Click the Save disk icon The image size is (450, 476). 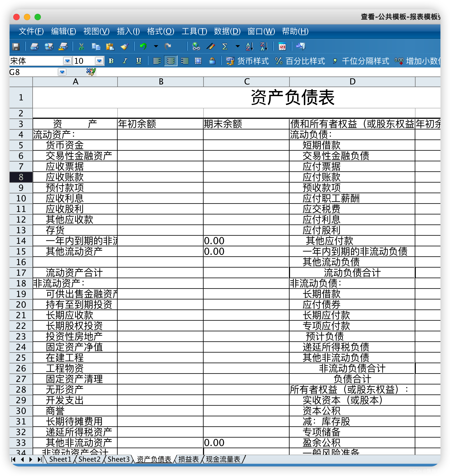pyautogui.click(x=16, y=47)
